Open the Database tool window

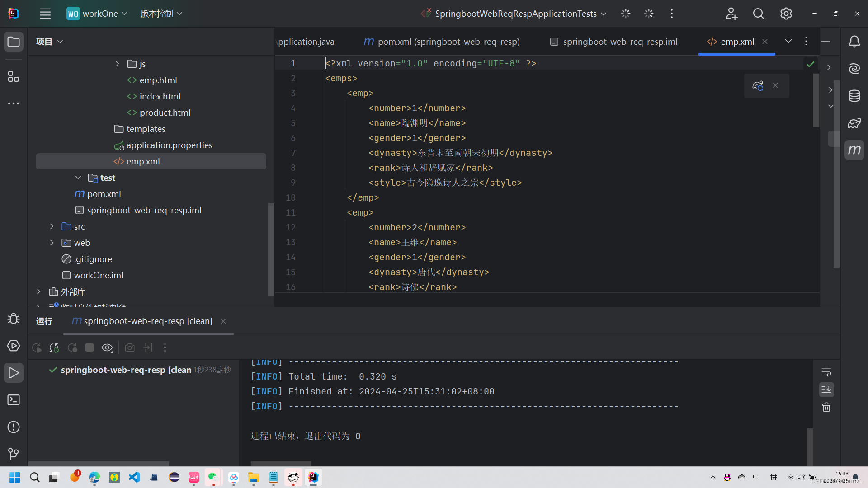click(854, 96)
